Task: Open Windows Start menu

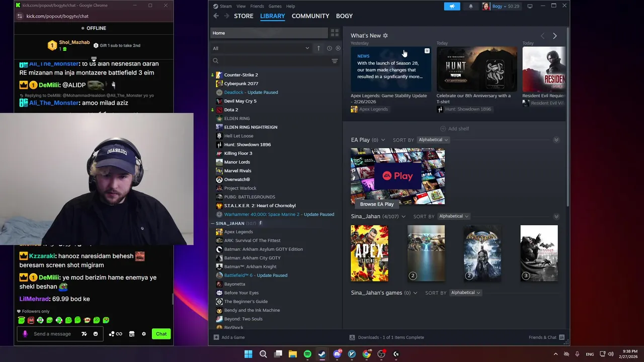Action: (x=248, y=354)
